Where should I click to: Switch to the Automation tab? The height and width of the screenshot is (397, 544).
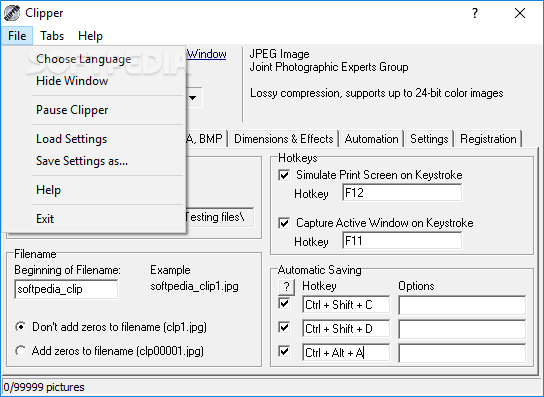click(371, 139)
